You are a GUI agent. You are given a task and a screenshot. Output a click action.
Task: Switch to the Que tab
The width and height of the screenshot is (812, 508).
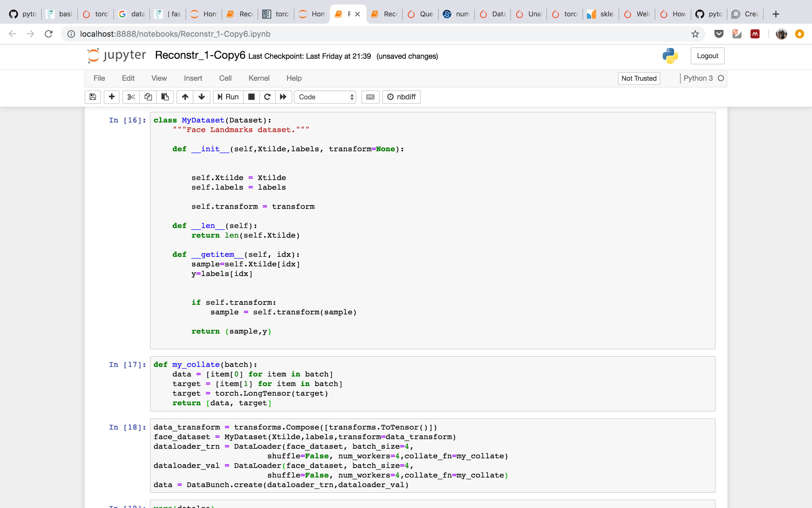420,14
